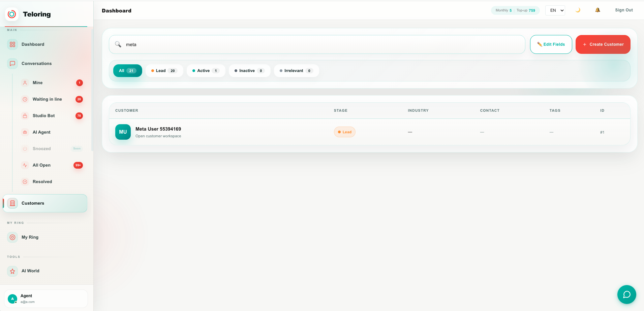The width and height of the screenshot is (644, 311).
Task: Click the Snoozed Soon label
Action: click(x=77, y=148)
